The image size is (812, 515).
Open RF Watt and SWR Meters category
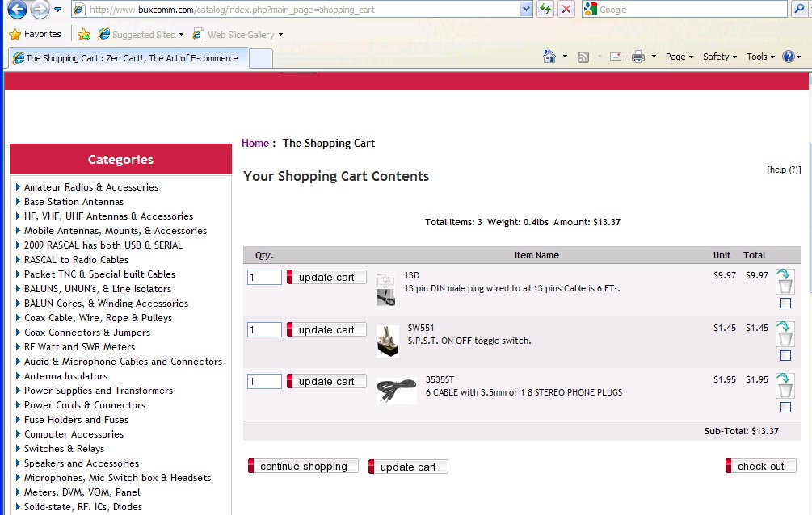(79, 347)
